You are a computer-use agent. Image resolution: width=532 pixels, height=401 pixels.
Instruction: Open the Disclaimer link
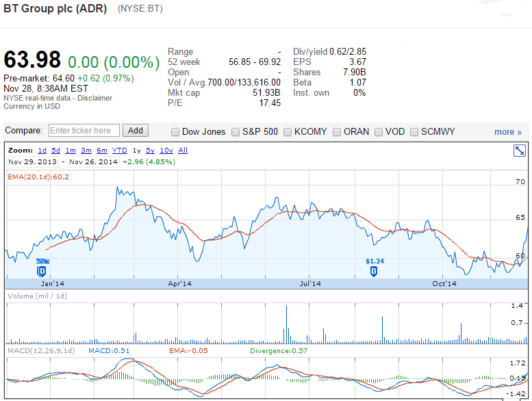(94, 98)
